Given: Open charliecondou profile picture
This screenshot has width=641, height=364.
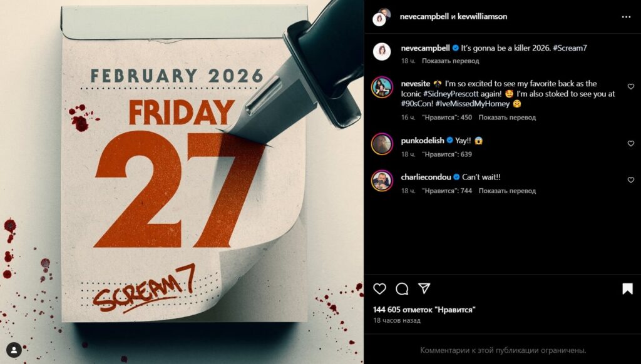Looking at the screenshot, I should tap(382, 181).
